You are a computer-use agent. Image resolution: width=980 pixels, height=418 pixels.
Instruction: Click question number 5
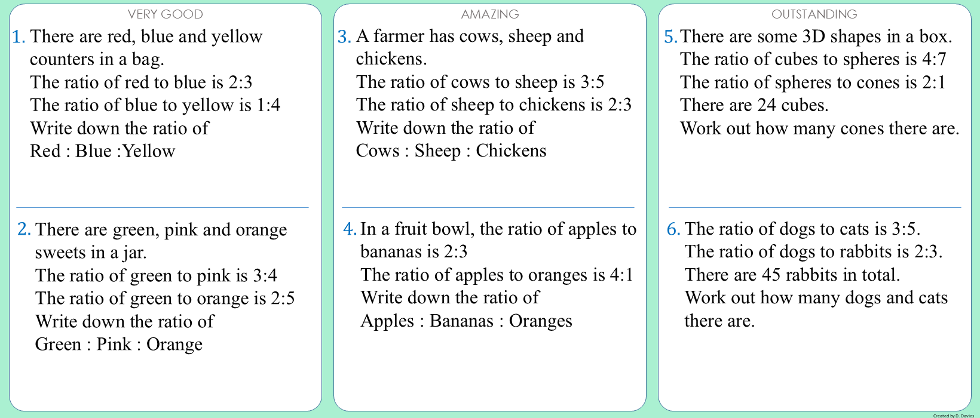[x=670, y=37]
